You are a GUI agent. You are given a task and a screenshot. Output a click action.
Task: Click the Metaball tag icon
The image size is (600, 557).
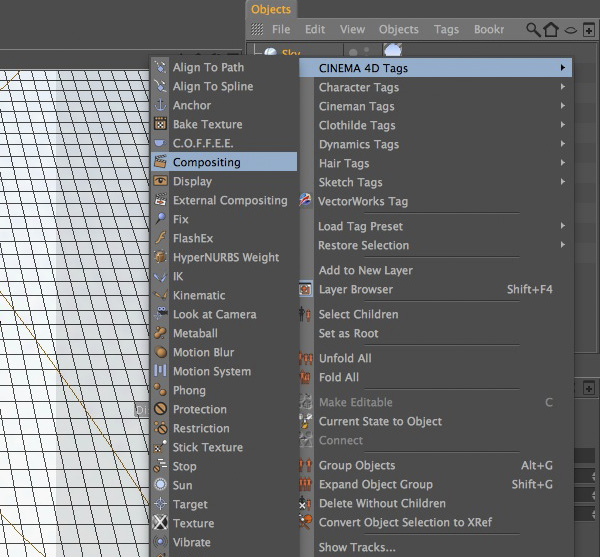click(160, 333)
